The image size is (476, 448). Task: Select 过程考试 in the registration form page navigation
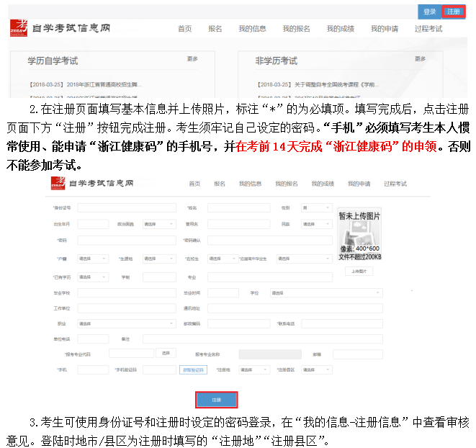coord(395,184)
